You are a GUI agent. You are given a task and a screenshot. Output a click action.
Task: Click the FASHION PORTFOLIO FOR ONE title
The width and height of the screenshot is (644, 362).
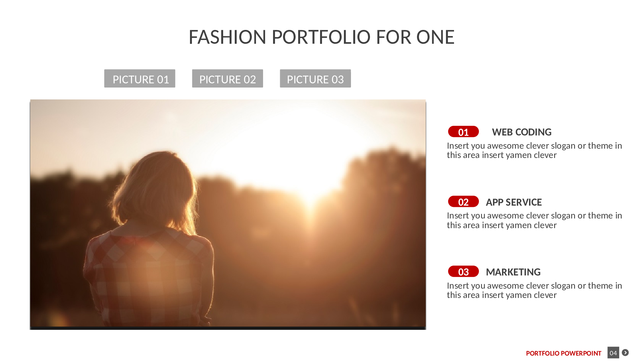click(x=321, y=37)
